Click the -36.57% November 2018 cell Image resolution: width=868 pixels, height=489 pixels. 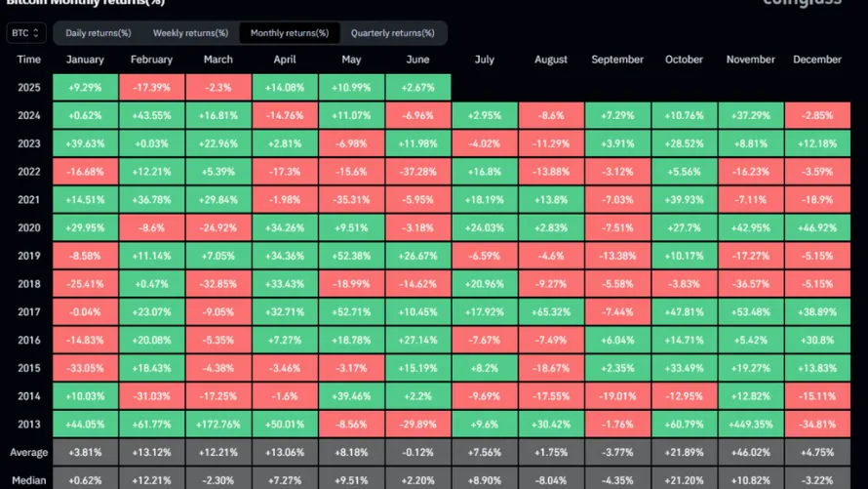751,284
